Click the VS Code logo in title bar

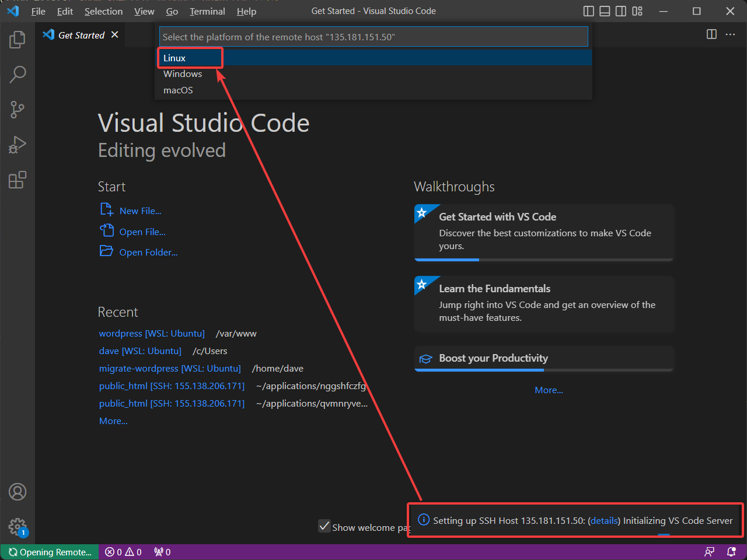click(13, 11)
